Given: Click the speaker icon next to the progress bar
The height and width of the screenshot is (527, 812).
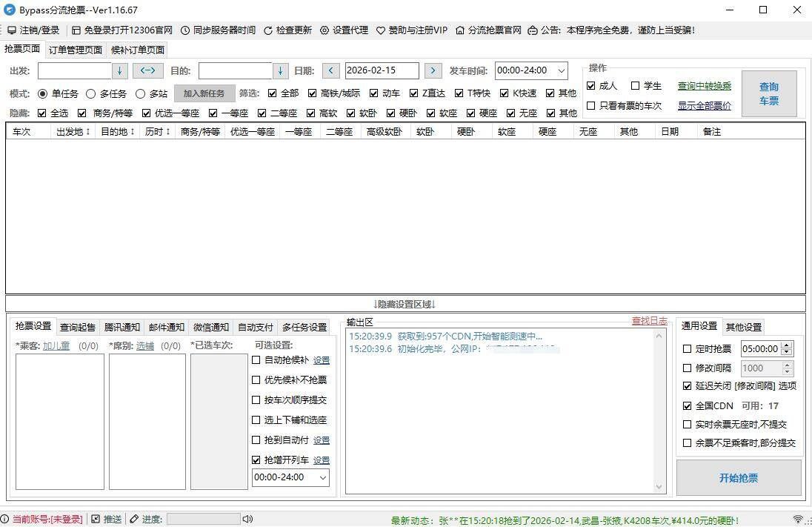Looking at the screenshot, I should [247, 519].
